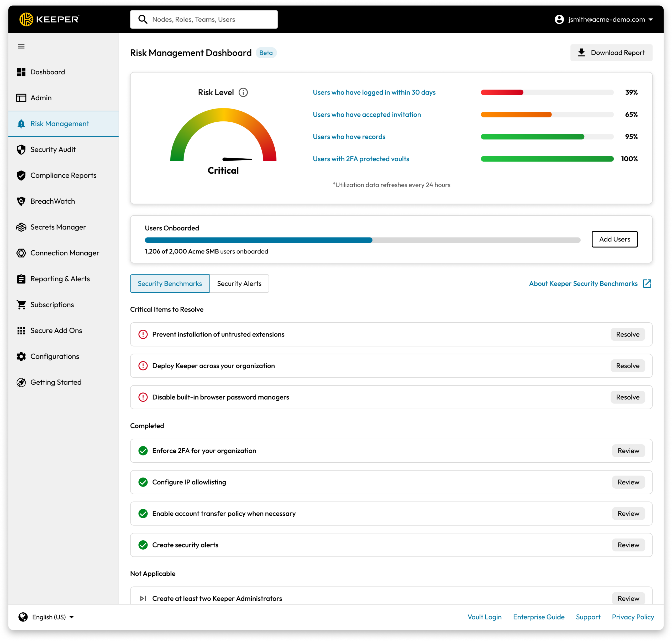Select the Connection Manager icon

tap(21, 253)
